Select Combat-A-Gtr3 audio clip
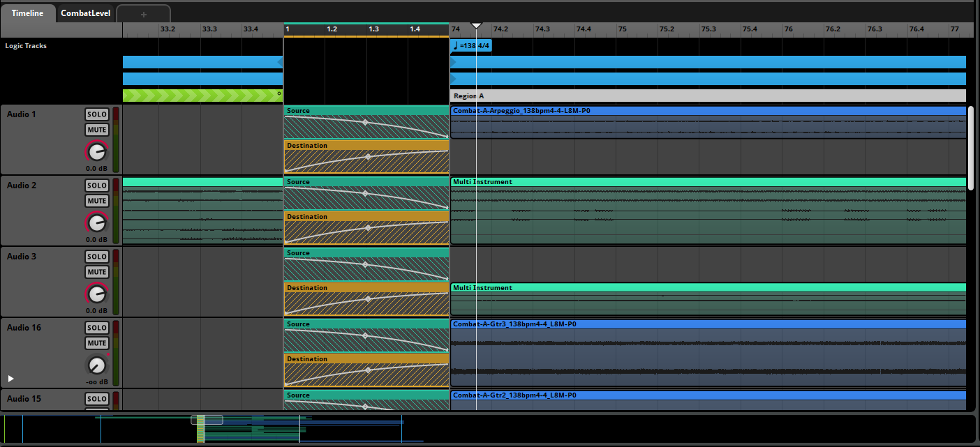Image resolution: width=980 pixels, height=447 pixels. tap(708, 353)
